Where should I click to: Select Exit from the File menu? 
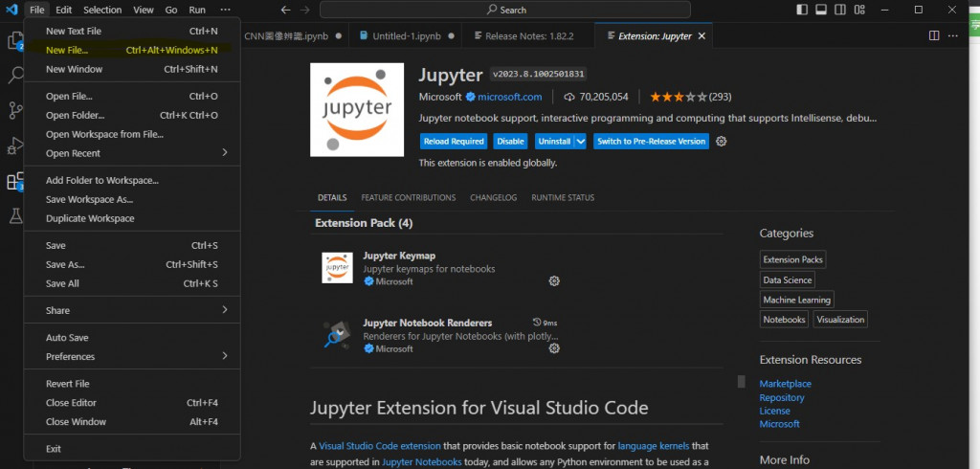coord(132,449)
